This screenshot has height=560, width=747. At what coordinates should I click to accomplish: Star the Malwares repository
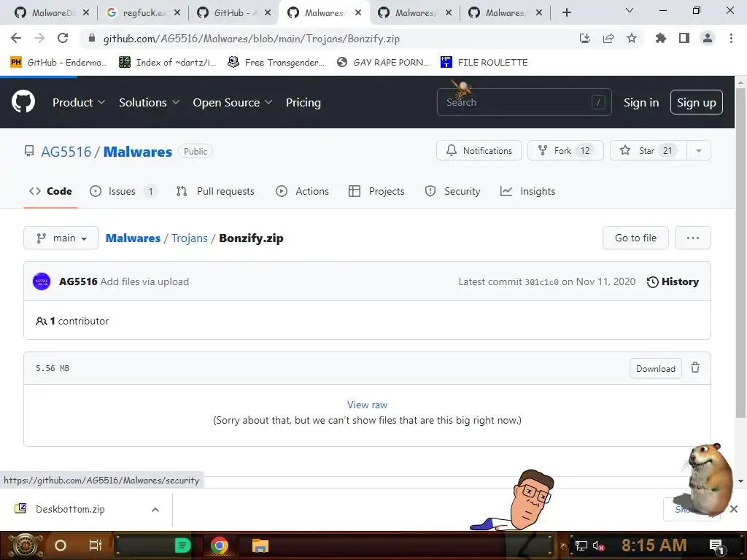pos(649,150)
